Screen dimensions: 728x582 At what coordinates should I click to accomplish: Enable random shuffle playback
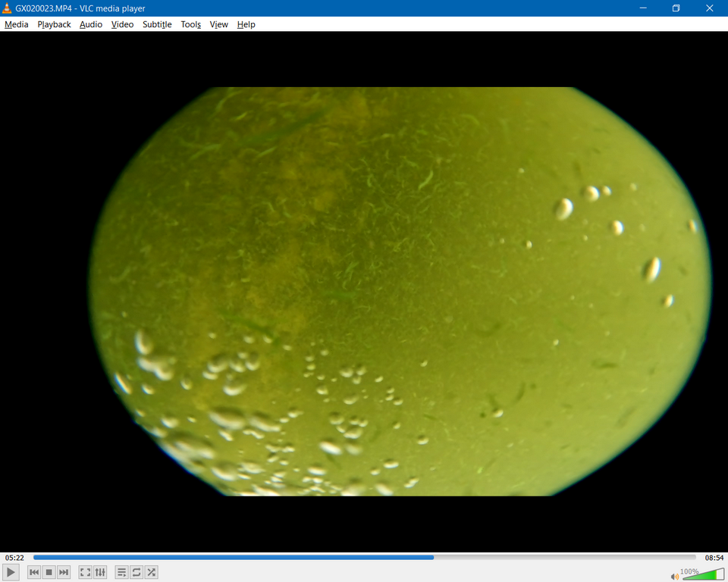coord(152,572)
